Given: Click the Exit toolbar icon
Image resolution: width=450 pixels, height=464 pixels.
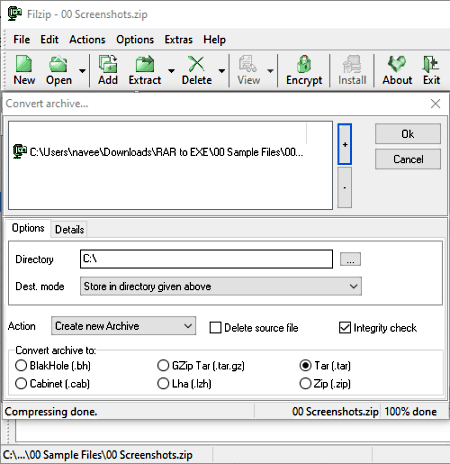Looking at the screenshot, I should click(431, 70).
